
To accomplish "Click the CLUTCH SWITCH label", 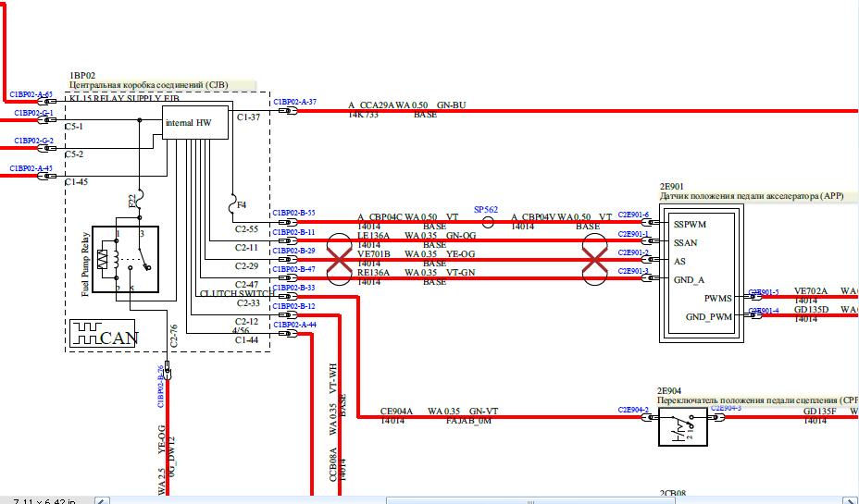I will click(x=237, y=294).
